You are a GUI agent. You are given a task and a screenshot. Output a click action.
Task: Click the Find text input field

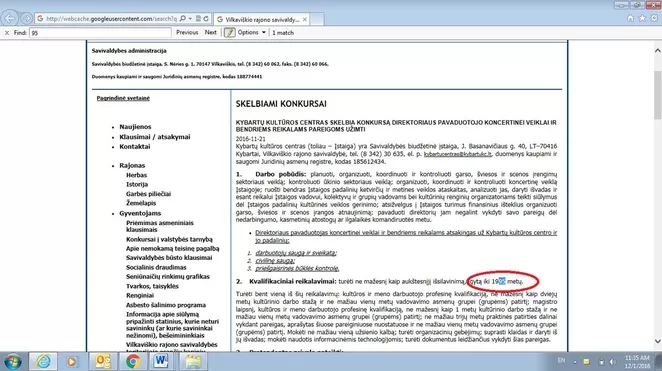(x=100, y=32)
